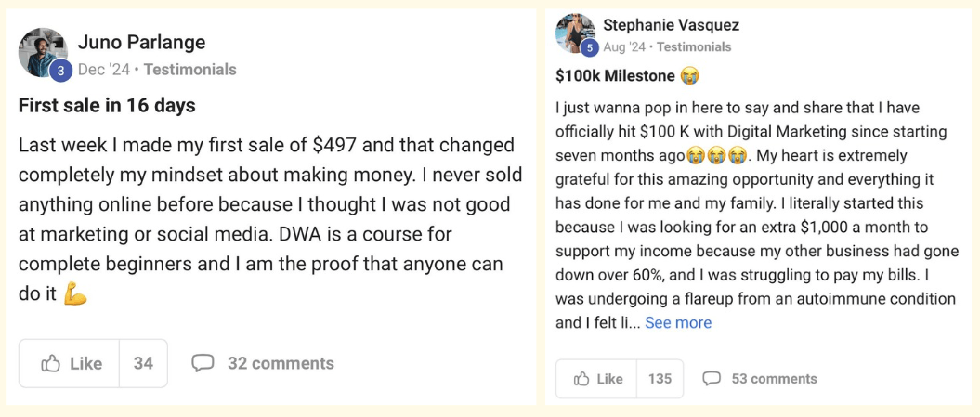Click the level 5 badge on Stephanie's avatar
This screenshot has height=417, width=980.
[588, 47]
